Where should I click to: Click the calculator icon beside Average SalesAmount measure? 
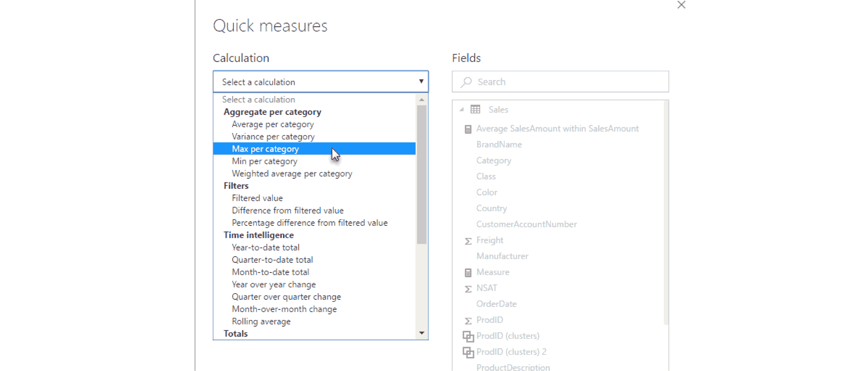(467, 128)
